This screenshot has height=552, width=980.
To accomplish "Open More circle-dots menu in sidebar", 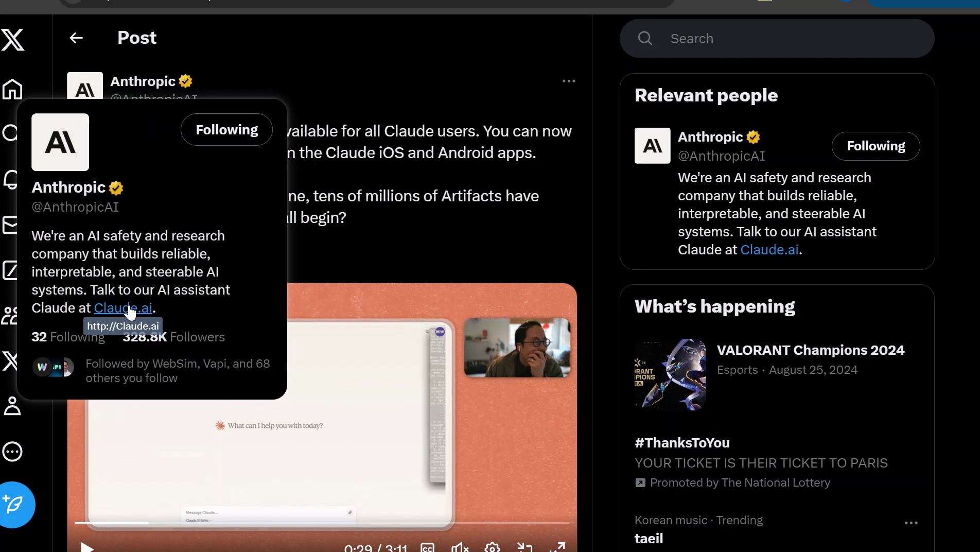I will coord(12,452).
